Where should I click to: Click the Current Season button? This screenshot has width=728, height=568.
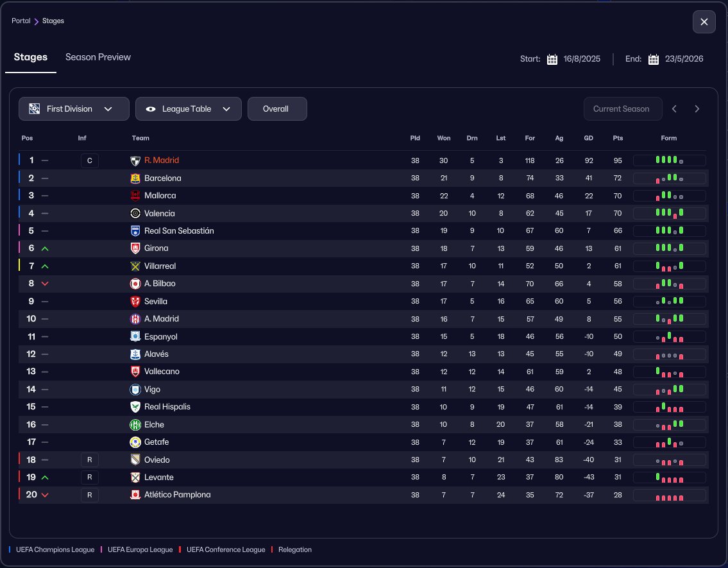click(623, 108)
